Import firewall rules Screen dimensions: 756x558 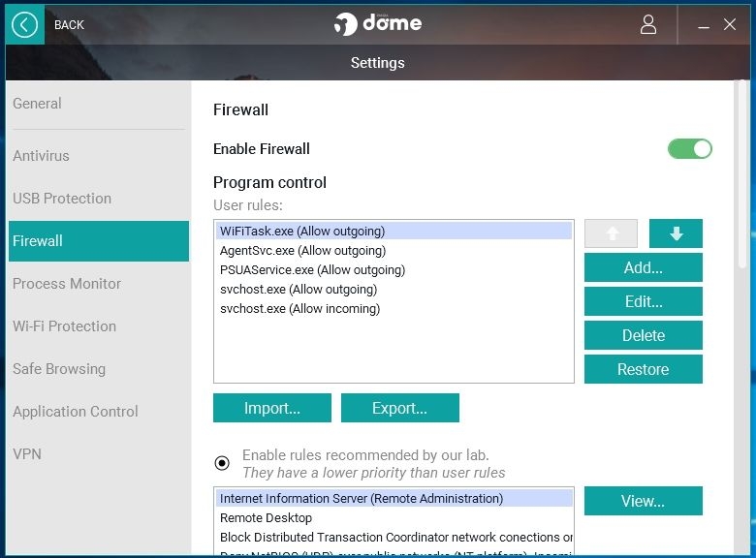[x=271, y=408]
